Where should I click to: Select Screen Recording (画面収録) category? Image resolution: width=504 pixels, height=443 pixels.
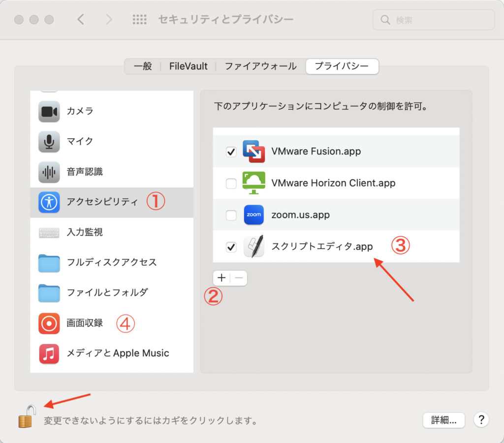tap(84, 323)
